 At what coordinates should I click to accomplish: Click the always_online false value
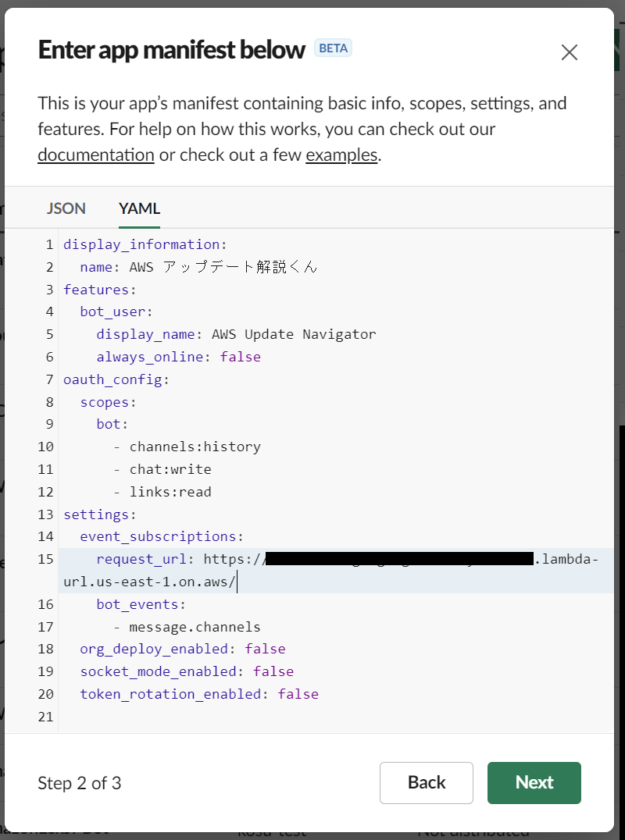(x=241, y=356)
